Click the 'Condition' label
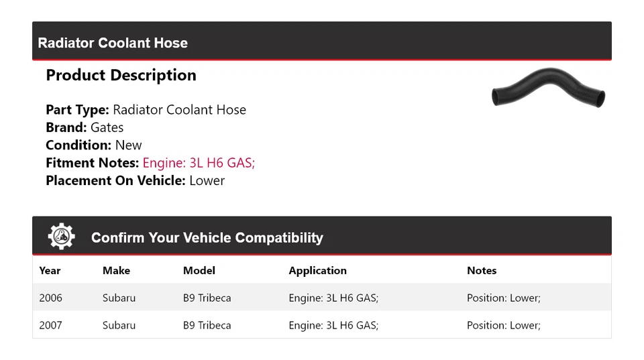 tap(78, 145)
